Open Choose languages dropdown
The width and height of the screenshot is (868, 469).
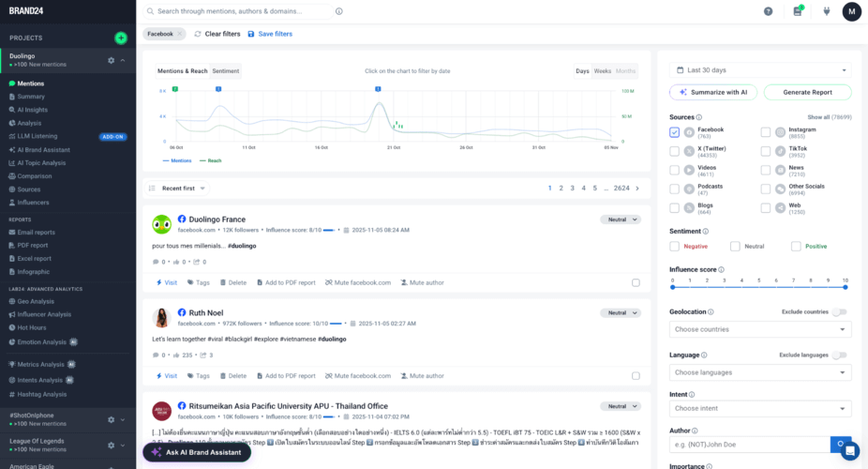point(760,372)
